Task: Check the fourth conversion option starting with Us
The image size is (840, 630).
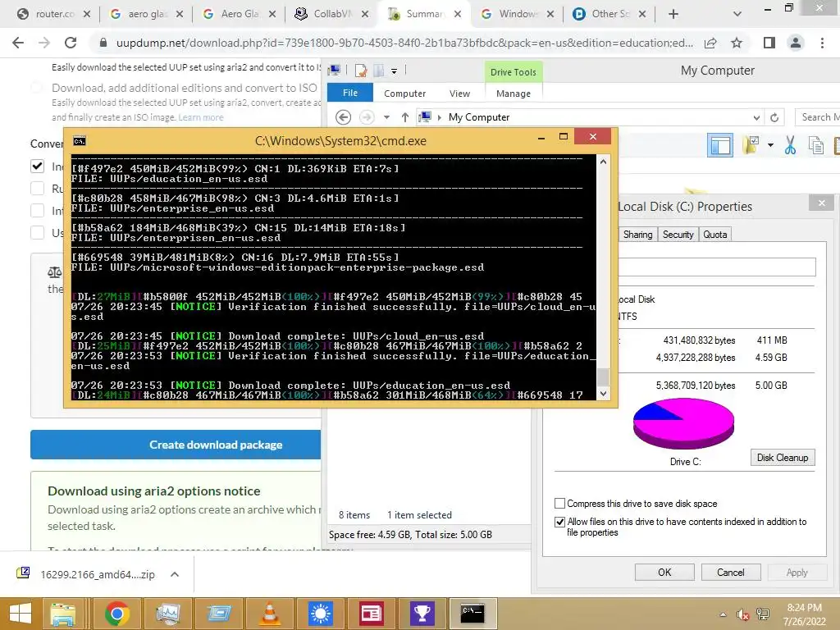Action: [x=37, y=232]
